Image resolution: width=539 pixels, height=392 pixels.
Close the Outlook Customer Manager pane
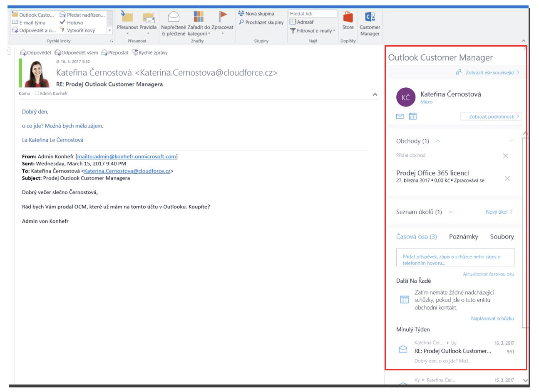[525, 49]
